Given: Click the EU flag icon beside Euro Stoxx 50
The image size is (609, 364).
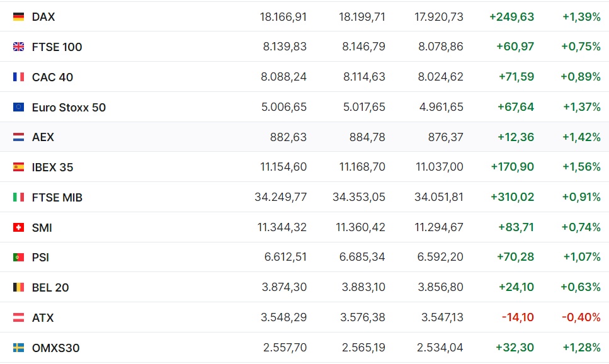Looking at the screenshot, I should pyautogui.click(x=18, y=107).
